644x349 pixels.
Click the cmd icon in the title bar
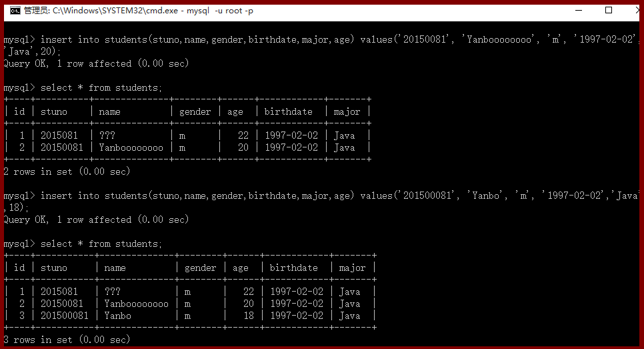tap(15, 11)
